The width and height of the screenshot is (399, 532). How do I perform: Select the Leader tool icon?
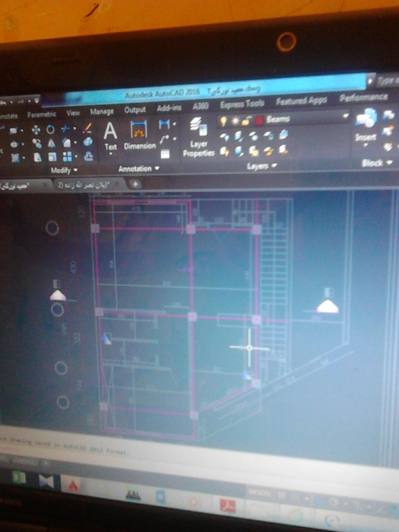click(164, 139)
